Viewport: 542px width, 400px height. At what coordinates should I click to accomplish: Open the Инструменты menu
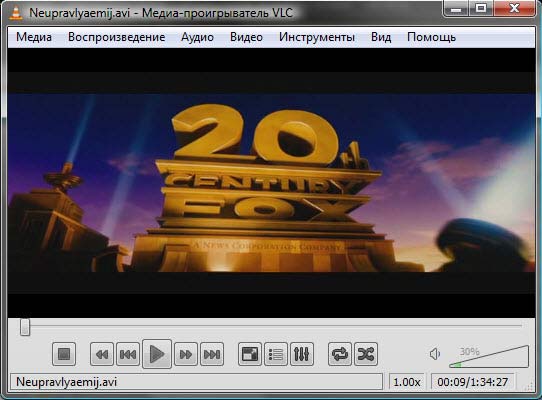pos(317,37)
